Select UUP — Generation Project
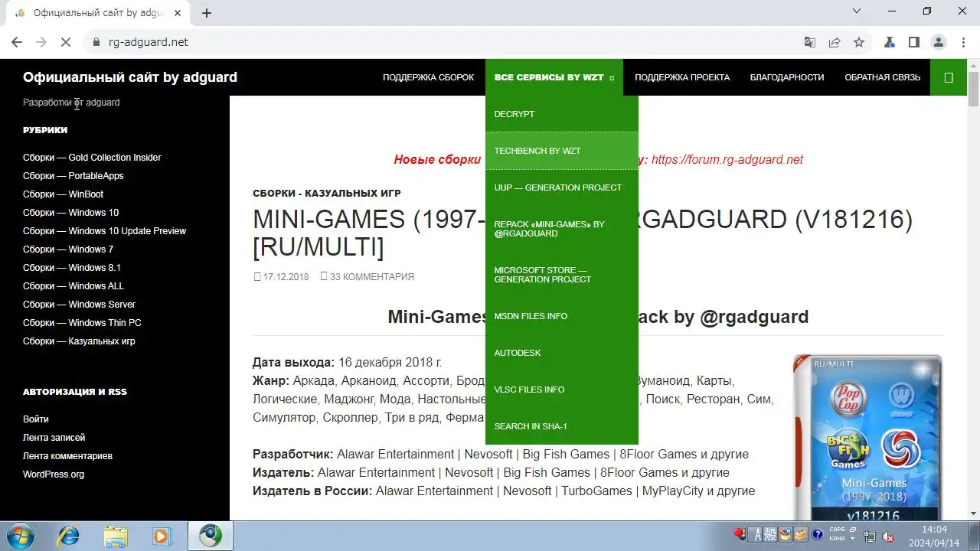This screenshot has width=980, height=551. coord(562,187)
